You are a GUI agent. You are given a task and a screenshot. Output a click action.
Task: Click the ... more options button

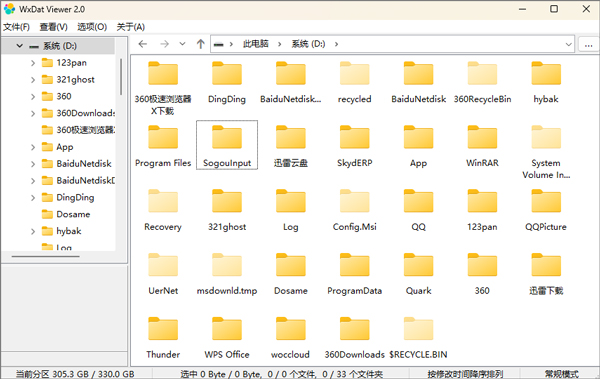coord(589,44)
